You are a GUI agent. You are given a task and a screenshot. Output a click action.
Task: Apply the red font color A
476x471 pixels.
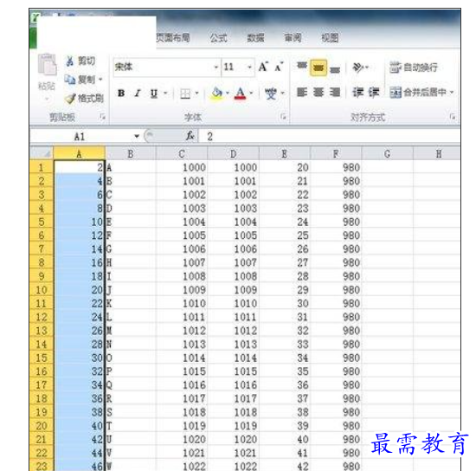(x=240, y=94)
